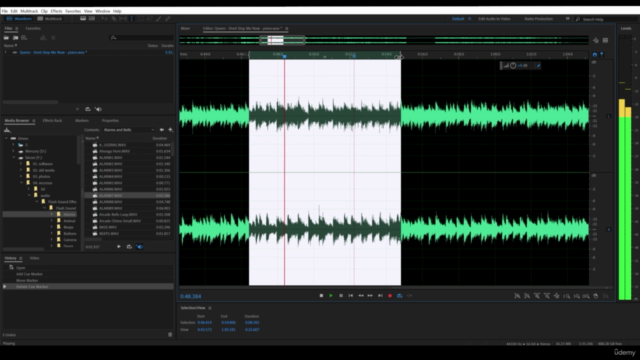Collapse the Drives tree node

click(6, 138)
